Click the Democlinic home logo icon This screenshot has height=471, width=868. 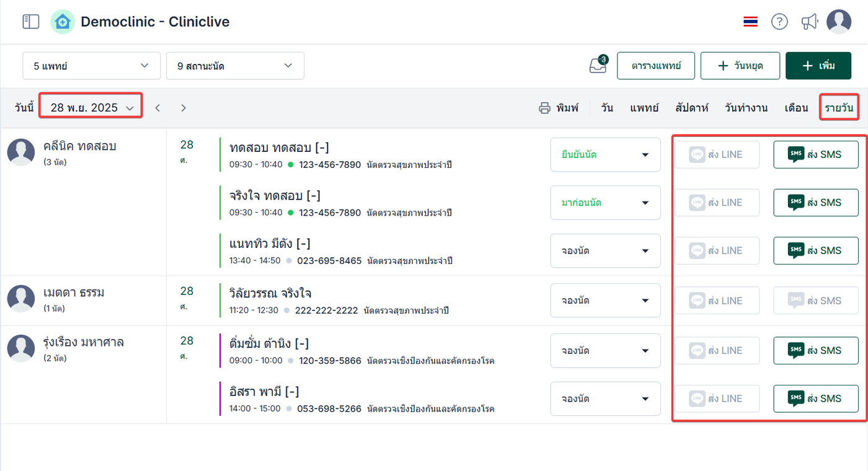[x=63, y=22]
